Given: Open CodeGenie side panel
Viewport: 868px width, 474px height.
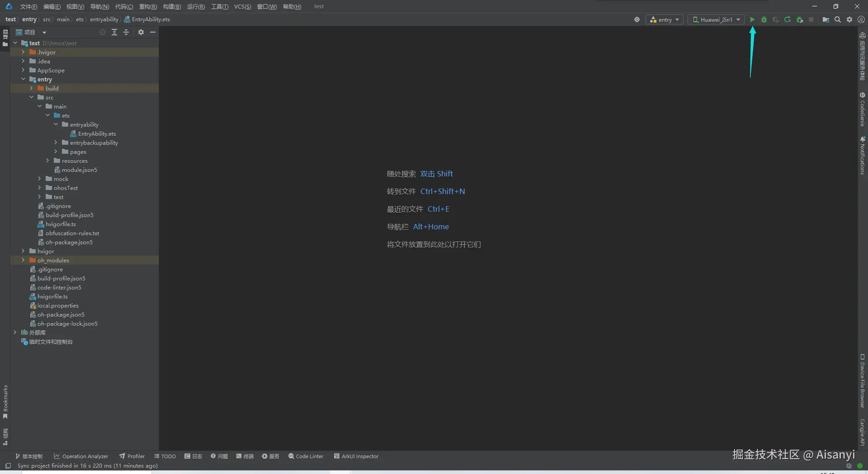Looking at the screenshot, I should point(863,109).
